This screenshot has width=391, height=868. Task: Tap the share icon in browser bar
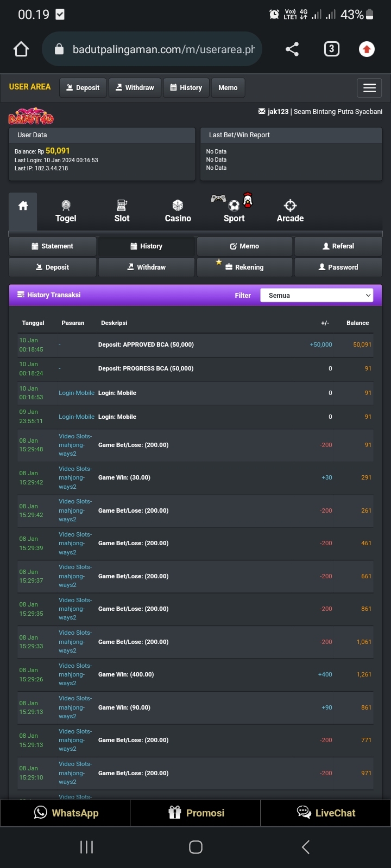coord(292,49)
